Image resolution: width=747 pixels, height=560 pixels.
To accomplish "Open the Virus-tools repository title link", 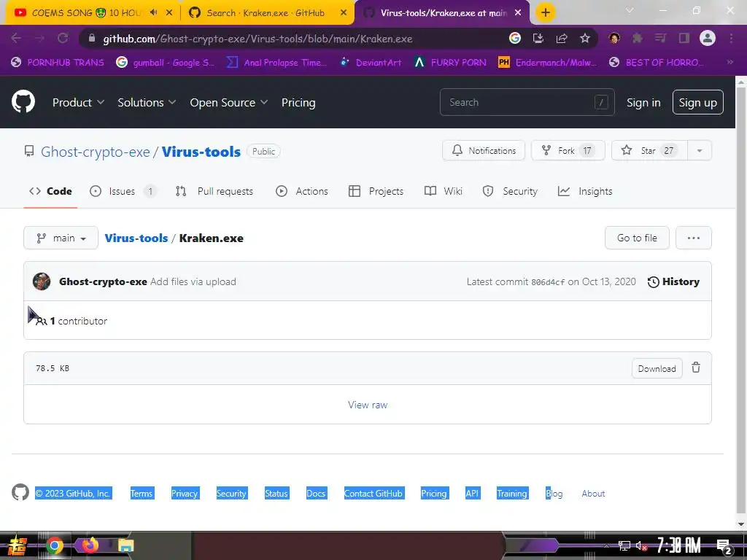I will click(x=201, y=152).
